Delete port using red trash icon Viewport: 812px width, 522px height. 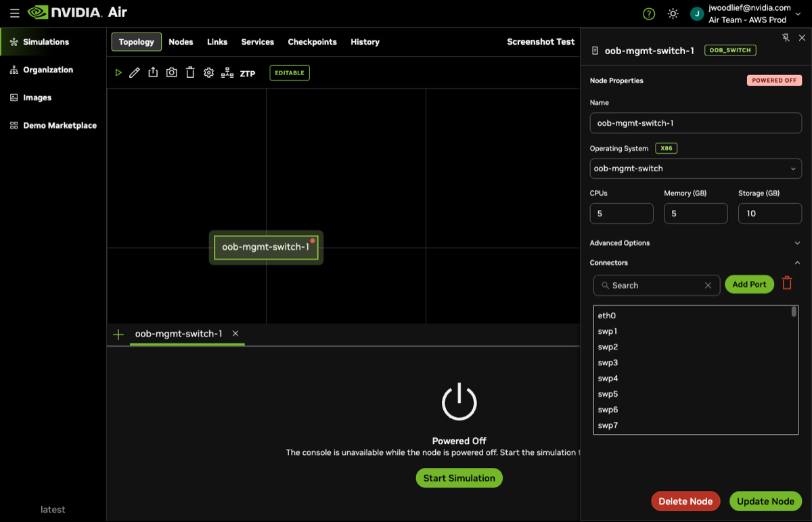(787, 284)
